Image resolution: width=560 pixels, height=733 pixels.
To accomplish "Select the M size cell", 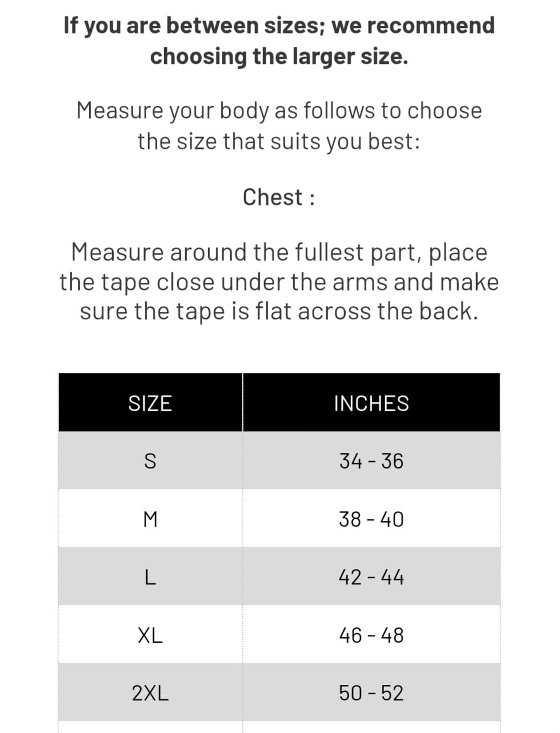I will point(150,519).
